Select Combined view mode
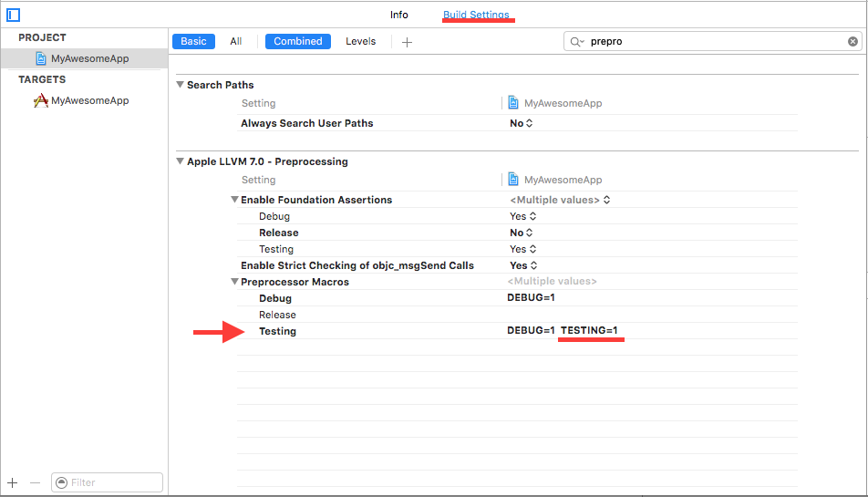 [x=298, y=42]
